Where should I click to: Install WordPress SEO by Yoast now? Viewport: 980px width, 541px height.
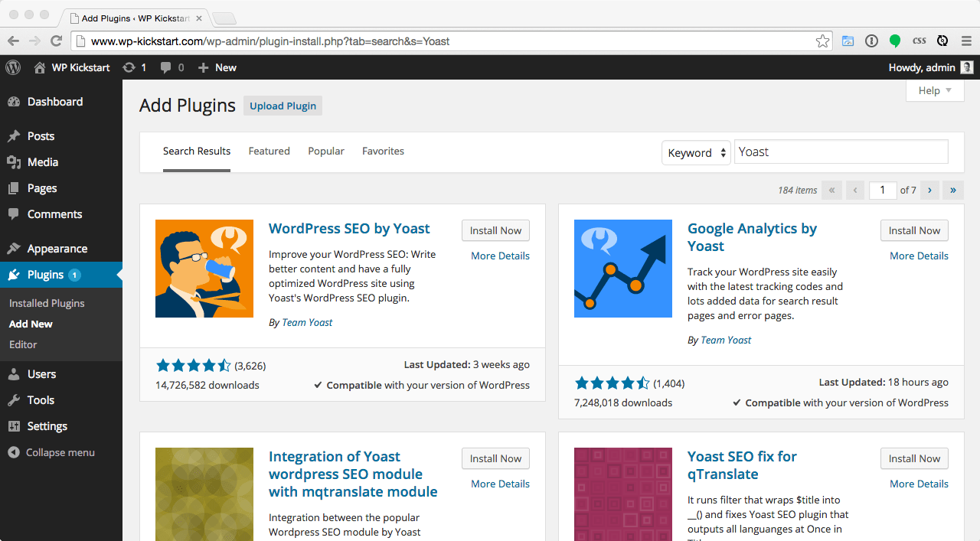tap(495, 230)
